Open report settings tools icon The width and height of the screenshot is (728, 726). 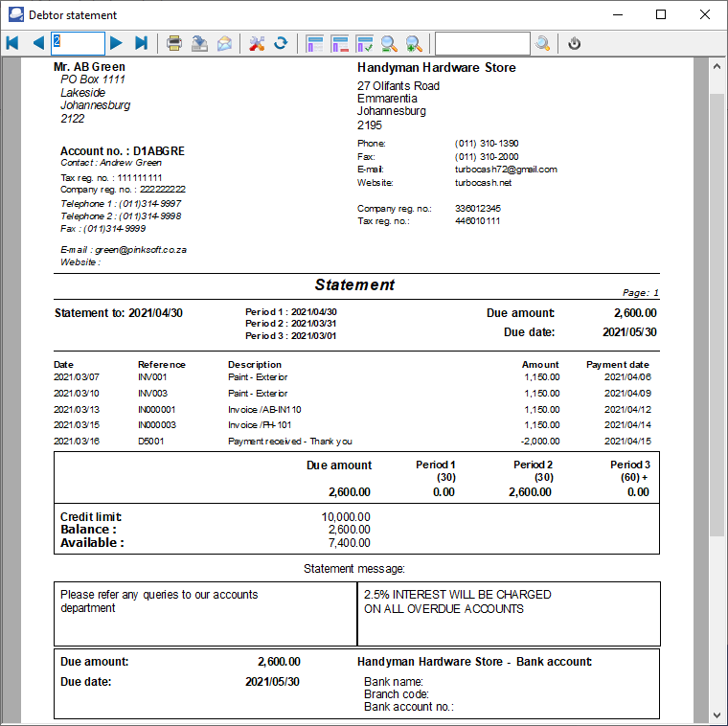point(257,43)
